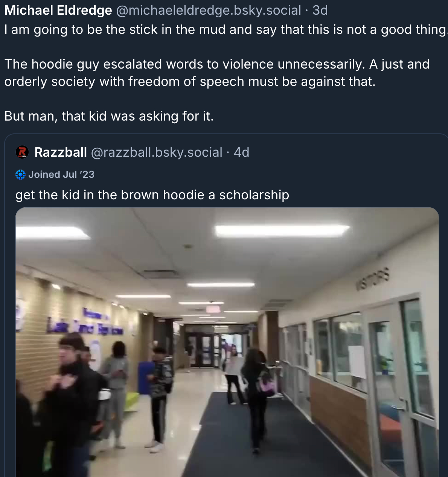
Task: Click the long ceiling light in the video
Action: pos(282,230)
